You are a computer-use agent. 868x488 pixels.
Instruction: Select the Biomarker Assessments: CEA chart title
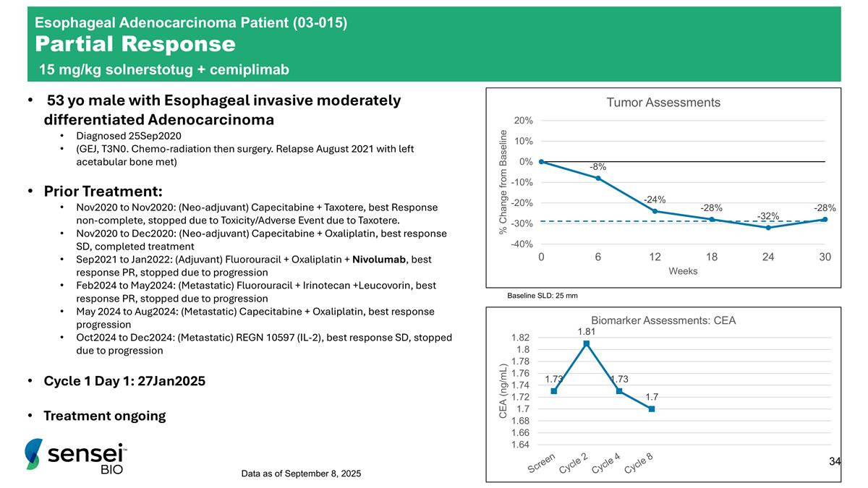click(x=663, y=320)
